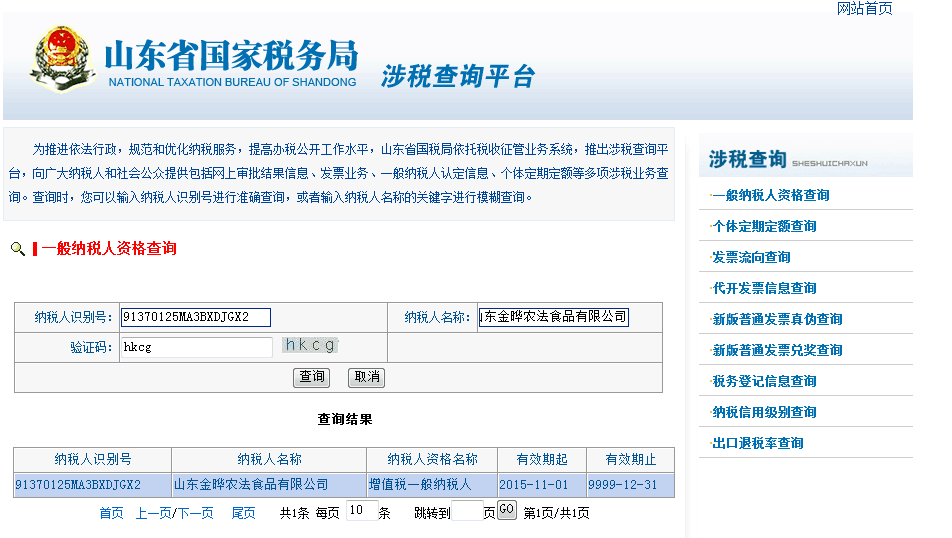The width and height of the screenshot is (952, 538).
Task: Click the 纳税人识别号 input field
Action: coord(195,317)
